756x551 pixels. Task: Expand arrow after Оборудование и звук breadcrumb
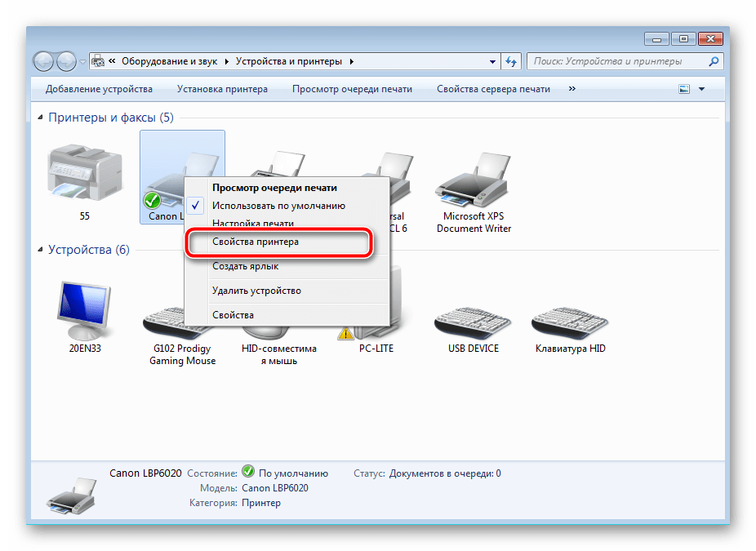click(x=226, y=61)
